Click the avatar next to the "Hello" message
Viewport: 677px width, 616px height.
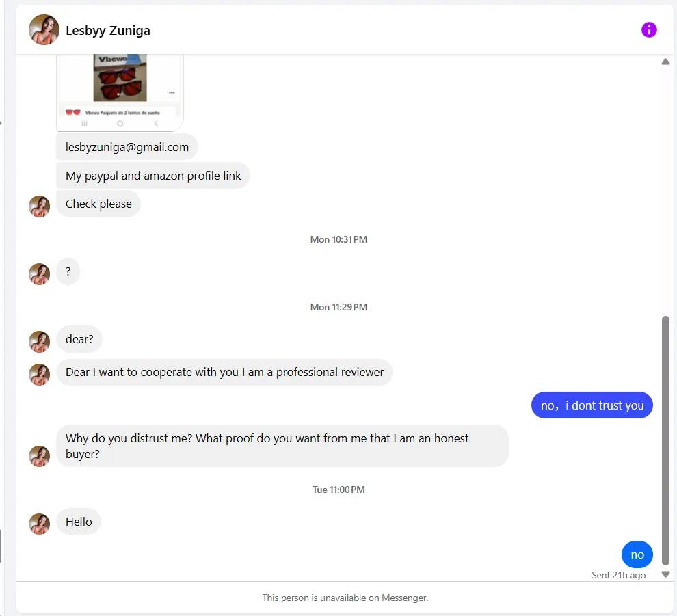[40, 524]
